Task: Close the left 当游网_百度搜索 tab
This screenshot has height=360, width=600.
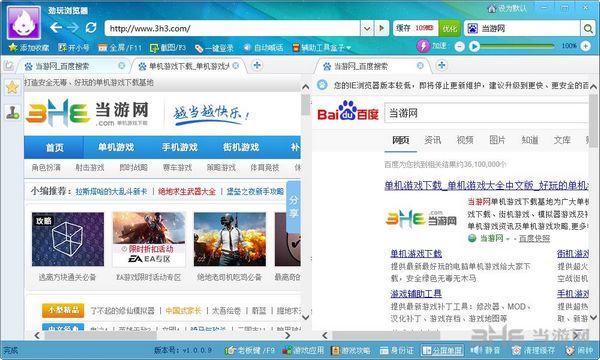Action: (122, 66)
